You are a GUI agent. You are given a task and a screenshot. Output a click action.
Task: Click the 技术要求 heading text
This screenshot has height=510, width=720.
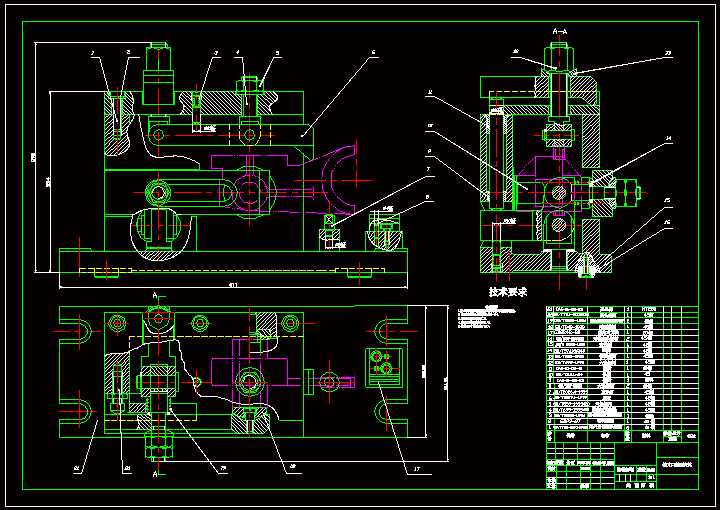(508, 292)
